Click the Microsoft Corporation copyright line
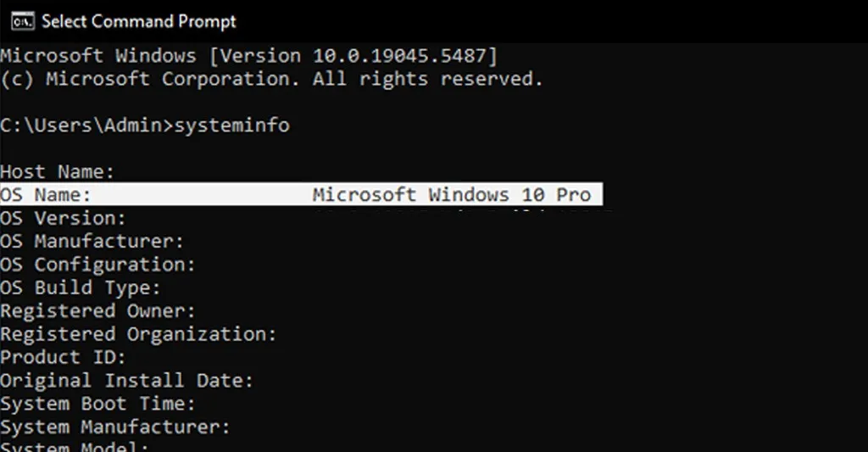The image size is (868, 452). point(271,80)
